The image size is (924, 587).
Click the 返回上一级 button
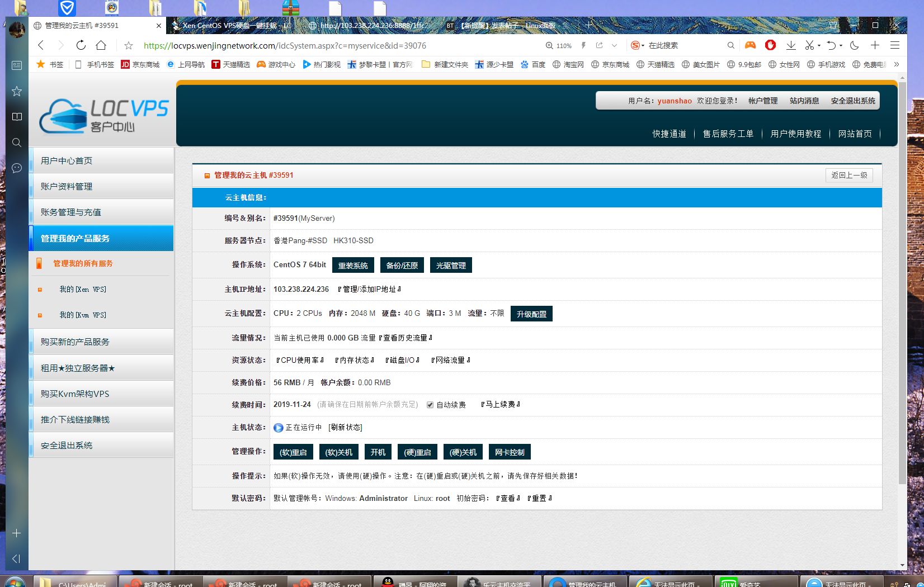click(x=849, y=175)
